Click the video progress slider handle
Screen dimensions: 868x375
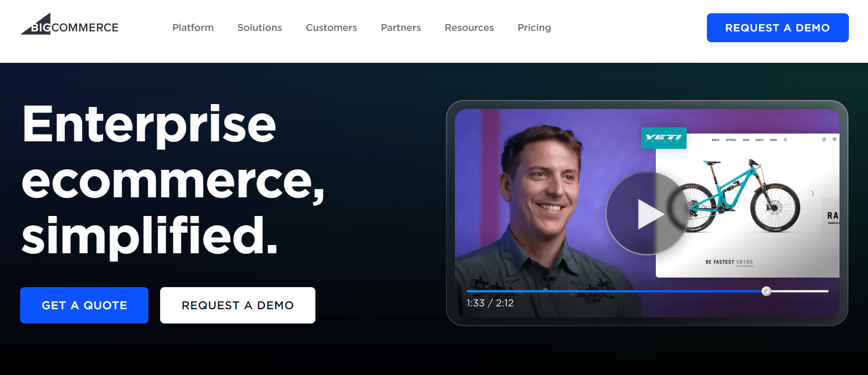point(766,291)
